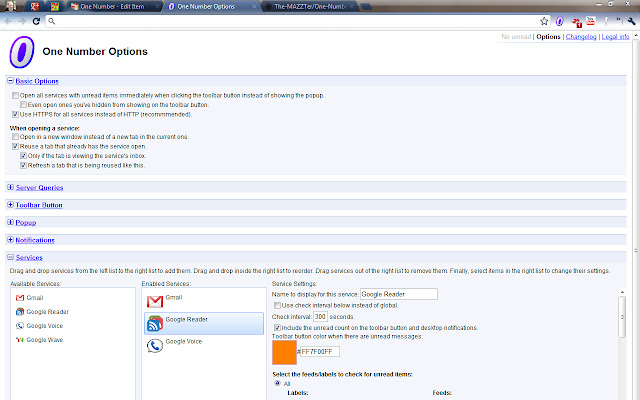Click Google Voice icon in Available Services

20,326
